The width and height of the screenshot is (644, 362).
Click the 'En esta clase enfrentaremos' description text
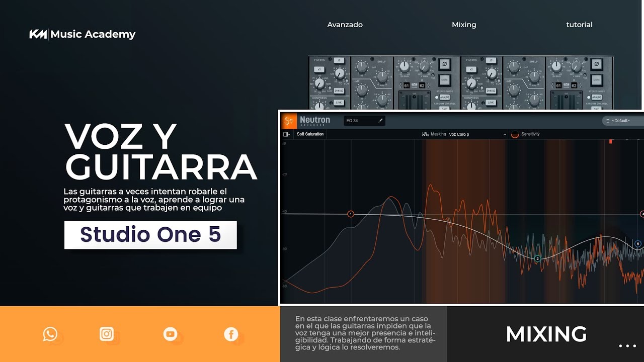coord(365,333)
